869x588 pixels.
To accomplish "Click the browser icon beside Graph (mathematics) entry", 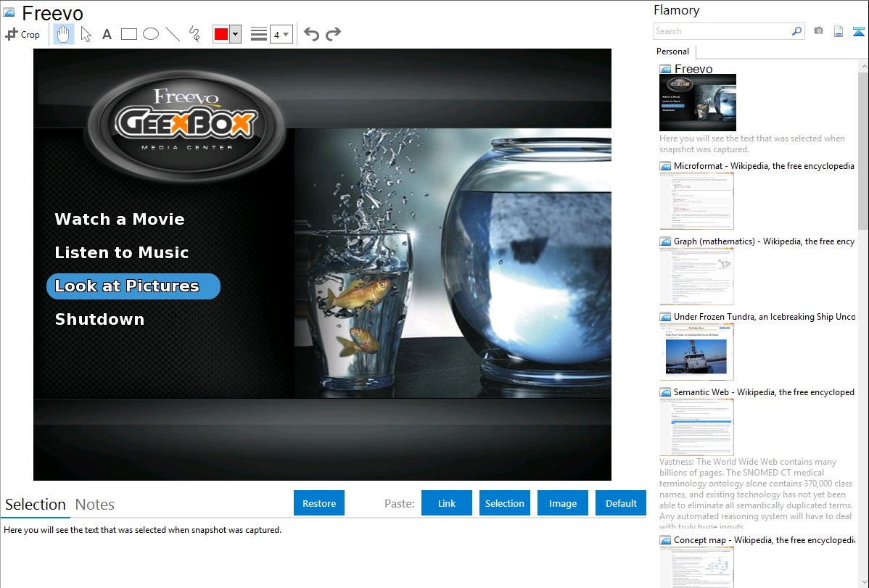I will click(666, 241).
